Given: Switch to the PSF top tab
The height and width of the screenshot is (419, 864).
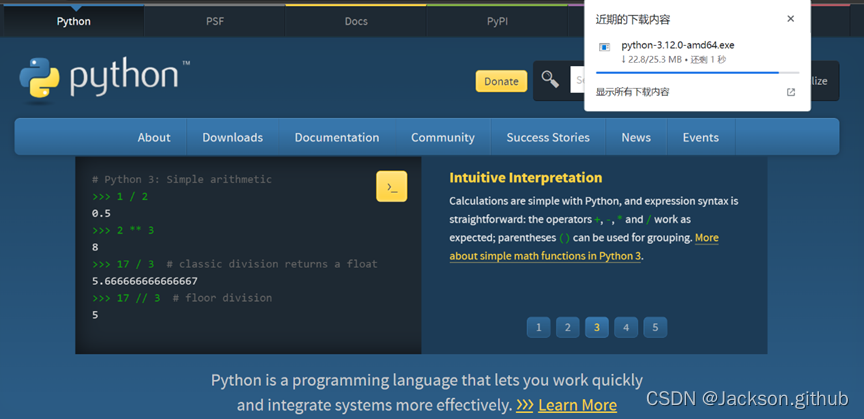Looking at the screenshot, I should pyautogui.click(x=215, y=21).
